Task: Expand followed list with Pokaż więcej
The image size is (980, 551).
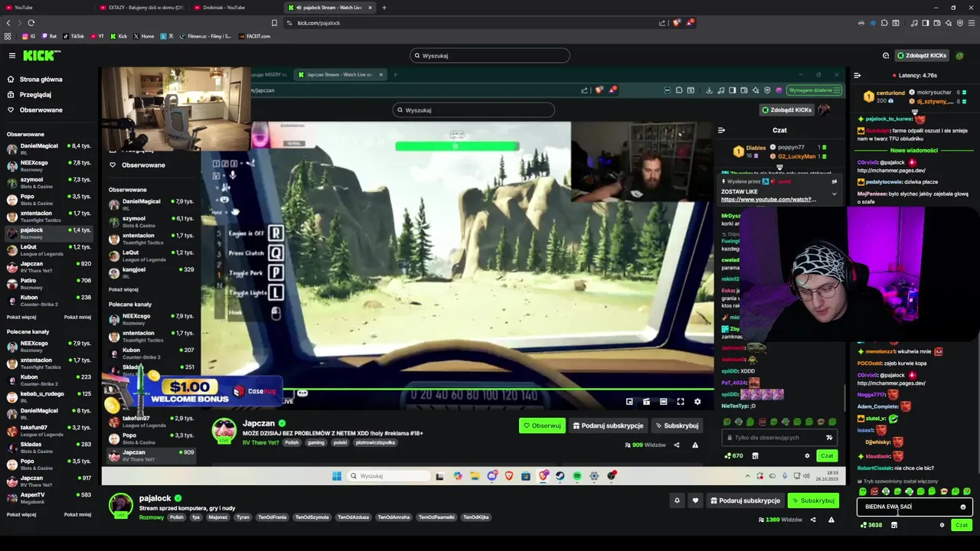Action: [21, 317]
